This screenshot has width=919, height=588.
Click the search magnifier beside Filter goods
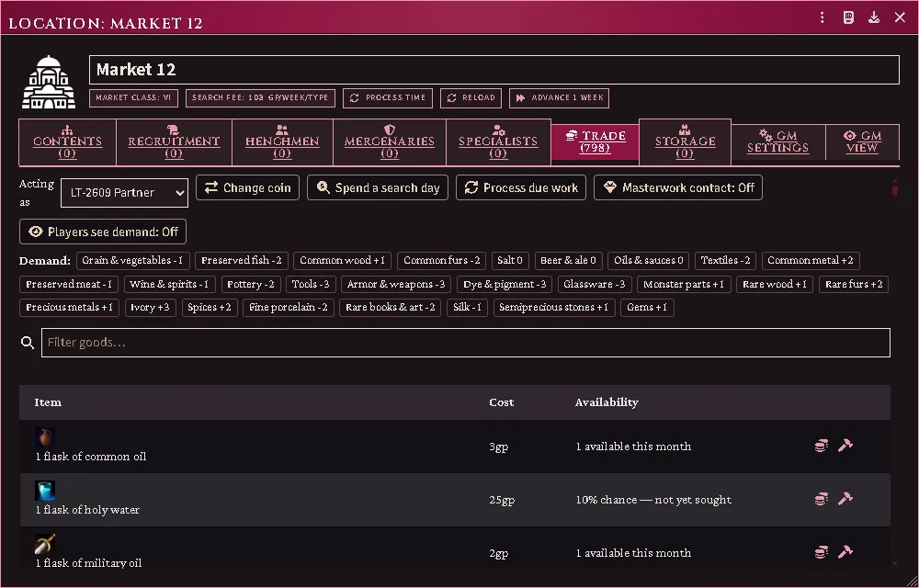coord(28,343)
